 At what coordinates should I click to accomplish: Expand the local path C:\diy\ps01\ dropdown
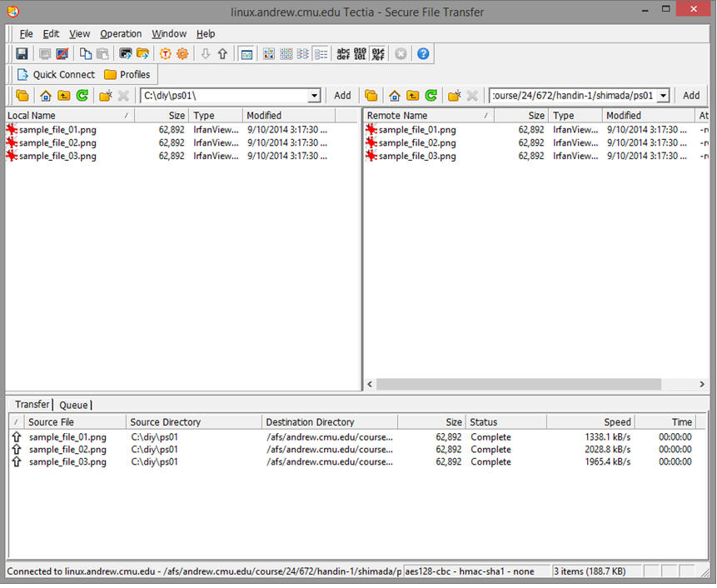(x=314, y=96)
